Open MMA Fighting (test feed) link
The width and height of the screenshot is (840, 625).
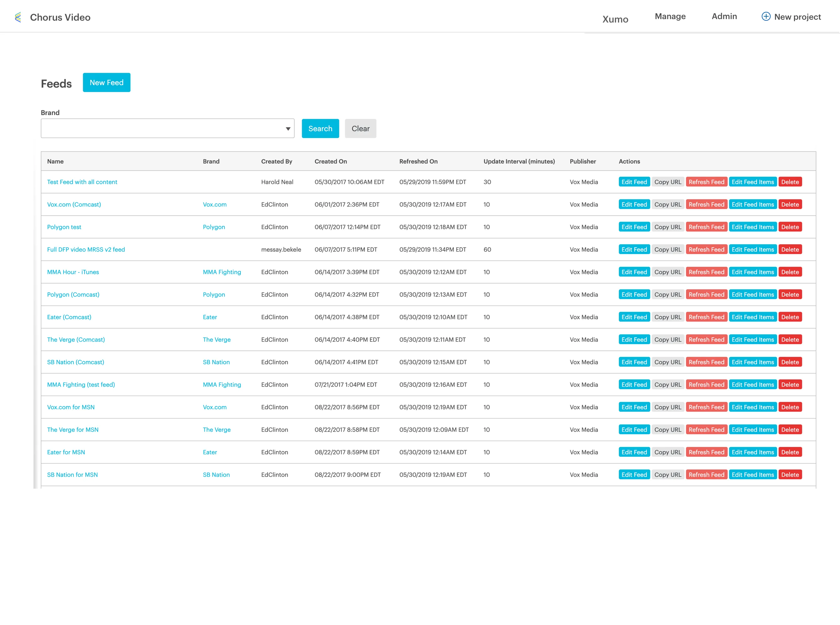(81, 384)
